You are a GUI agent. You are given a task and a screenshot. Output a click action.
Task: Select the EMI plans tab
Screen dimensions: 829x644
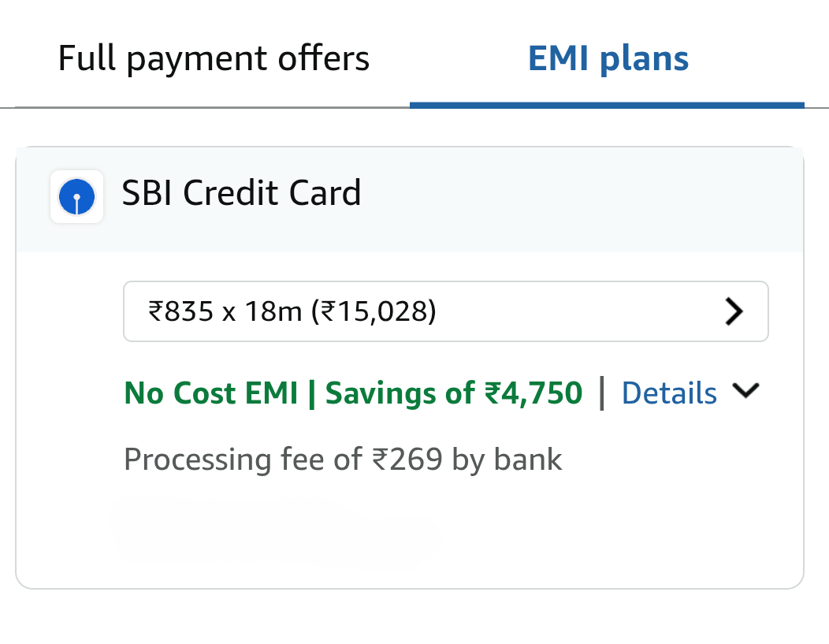coord(608,58)
